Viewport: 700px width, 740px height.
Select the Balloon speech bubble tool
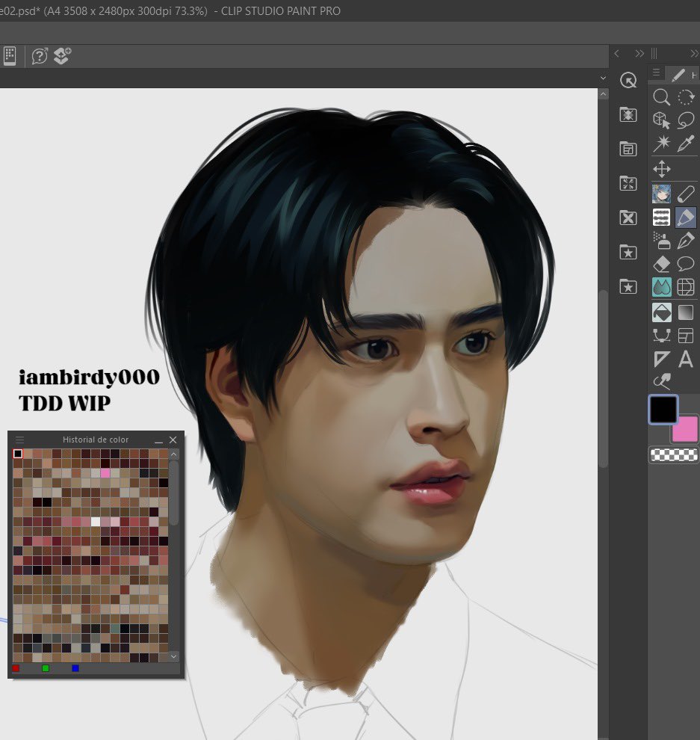click(x=686, y=263)
